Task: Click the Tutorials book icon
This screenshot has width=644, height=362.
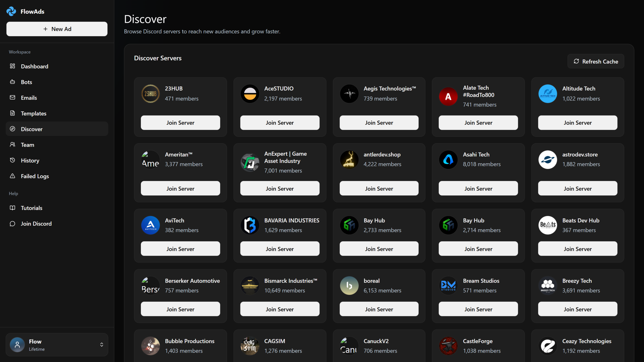Action: (12, 208)
